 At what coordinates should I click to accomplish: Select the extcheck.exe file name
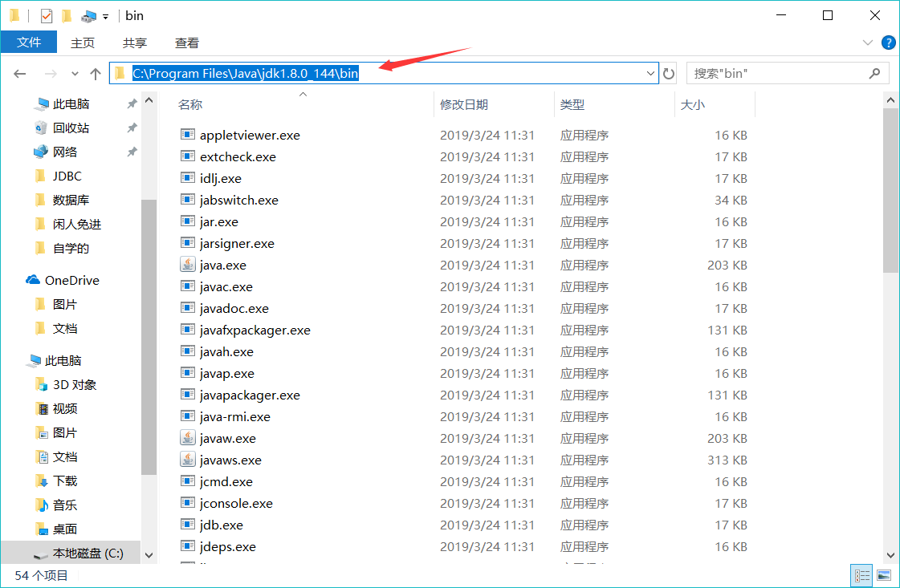coord(238,156)
